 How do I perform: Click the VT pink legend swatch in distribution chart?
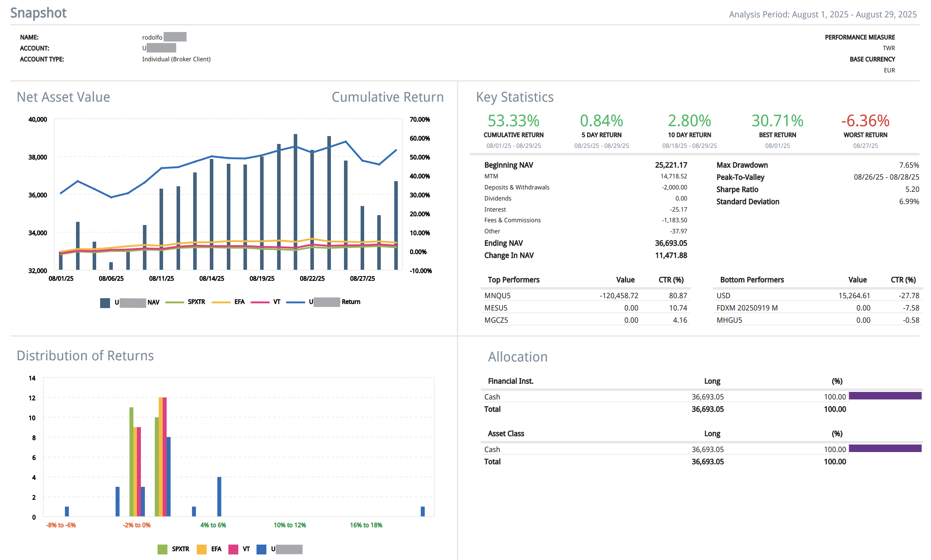233,549
